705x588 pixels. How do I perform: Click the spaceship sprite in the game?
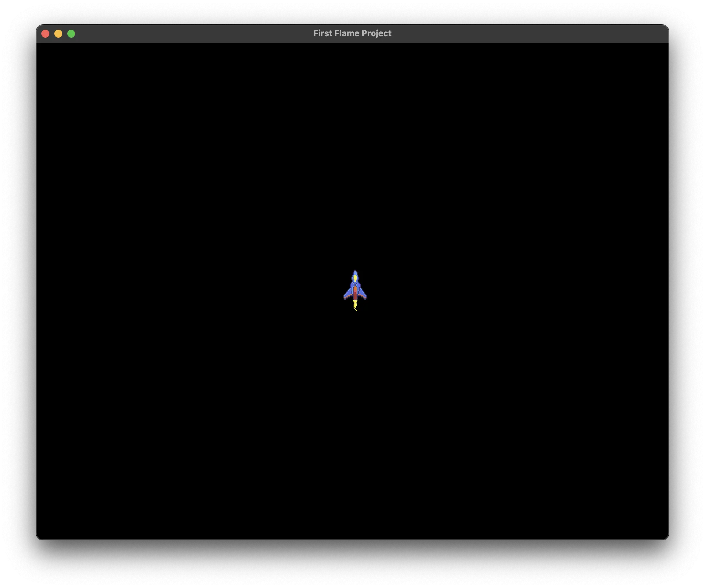coord(355,290)
